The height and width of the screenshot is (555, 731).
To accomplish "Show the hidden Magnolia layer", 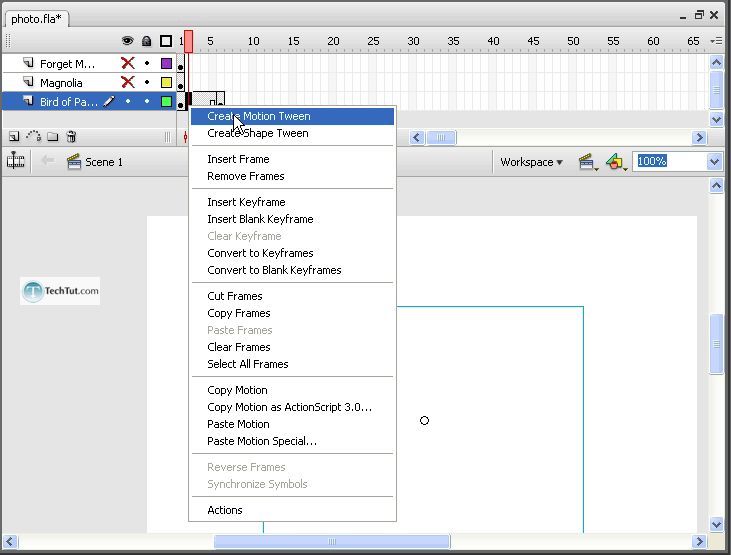I will coord(128,83).
